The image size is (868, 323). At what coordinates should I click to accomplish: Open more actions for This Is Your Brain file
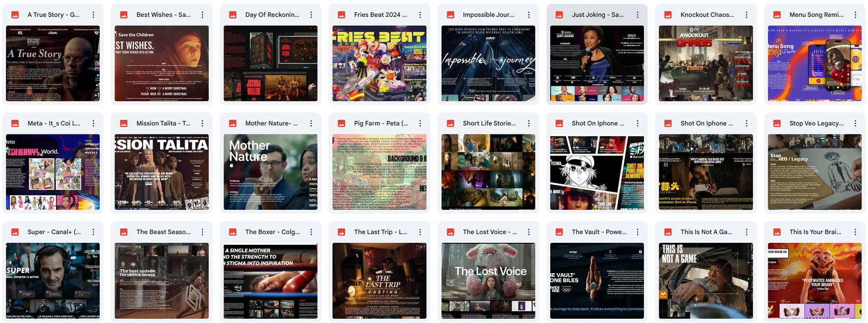(856, 231)
